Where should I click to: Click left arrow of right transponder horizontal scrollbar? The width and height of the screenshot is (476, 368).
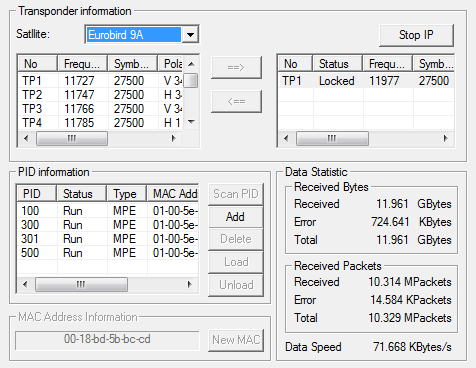[286, 138]
